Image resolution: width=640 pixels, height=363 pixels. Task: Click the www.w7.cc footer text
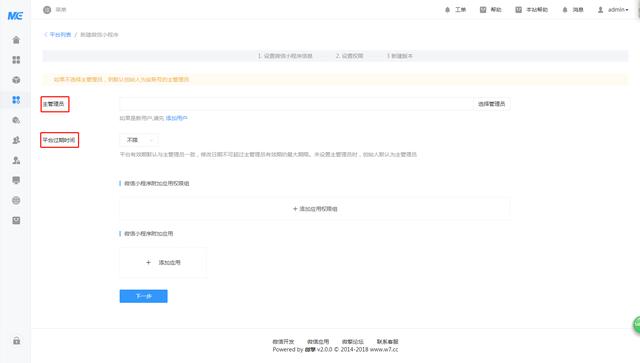[384, 350]
